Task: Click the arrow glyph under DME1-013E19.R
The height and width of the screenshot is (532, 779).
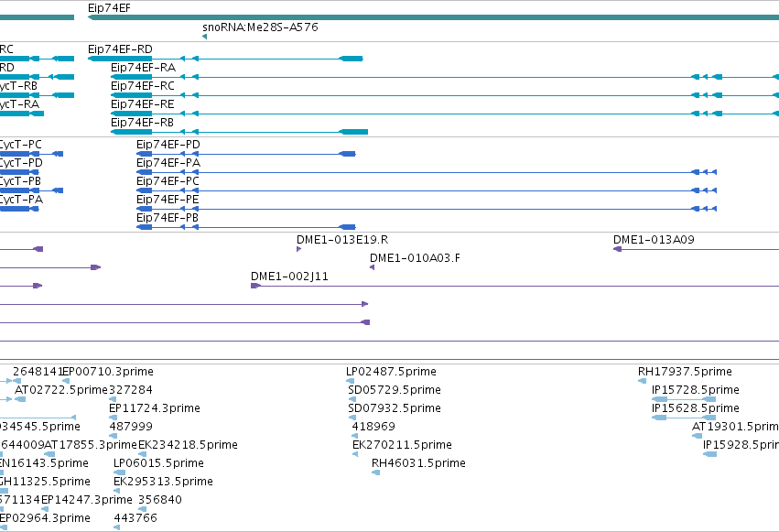Action: pyautogui.click(x=298, y=249)
